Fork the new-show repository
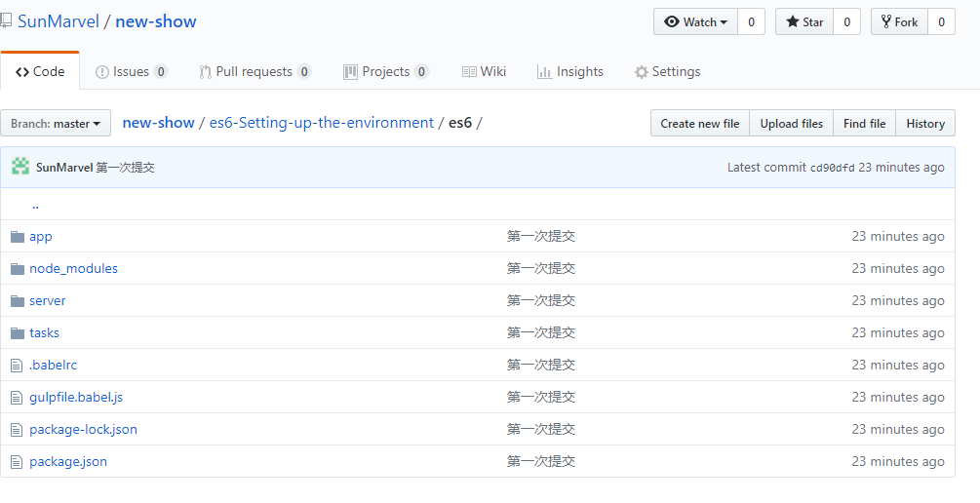Viewport: 980px width, 503px height. 899,21
